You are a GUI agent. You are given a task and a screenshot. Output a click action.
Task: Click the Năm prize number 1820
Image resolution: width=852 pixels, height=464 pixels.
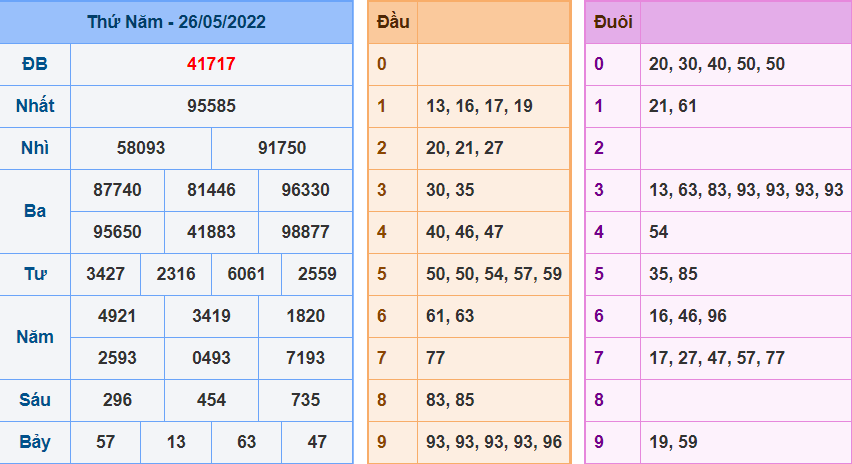tap(305, 316)
